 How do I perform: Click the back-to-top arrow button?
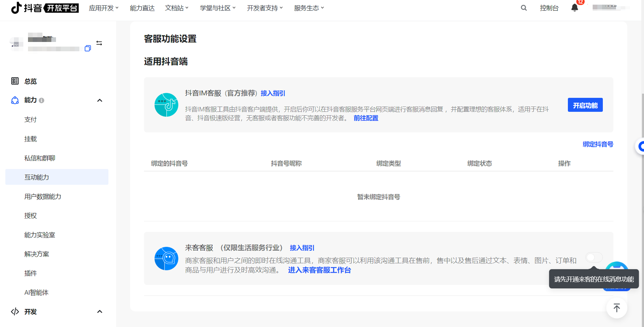pyautogui.click(x=616, y=308)
